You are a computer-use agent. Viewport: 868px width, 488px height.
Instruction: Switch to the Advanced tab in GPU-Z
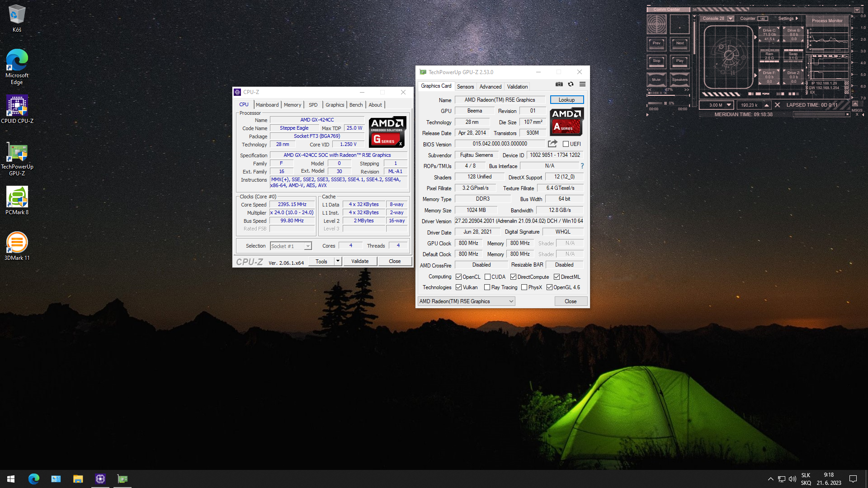(491, 87)
